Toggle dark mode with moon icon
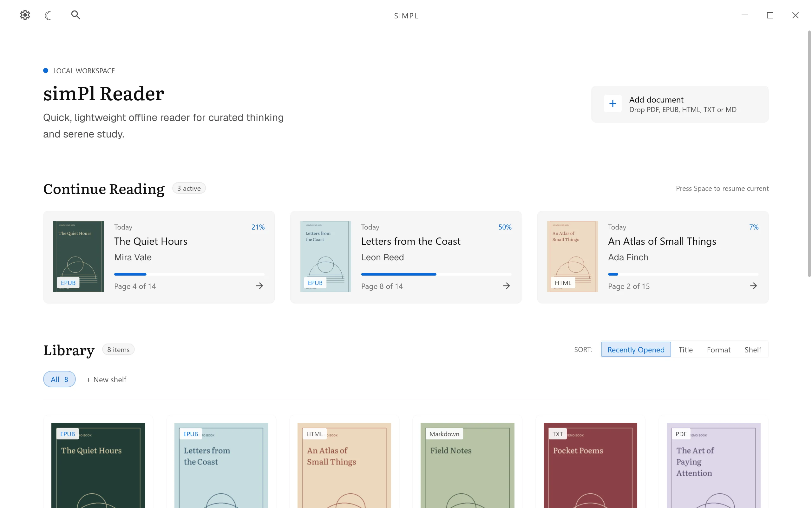This screenshot has height=508, width=812. coord(48,16)
